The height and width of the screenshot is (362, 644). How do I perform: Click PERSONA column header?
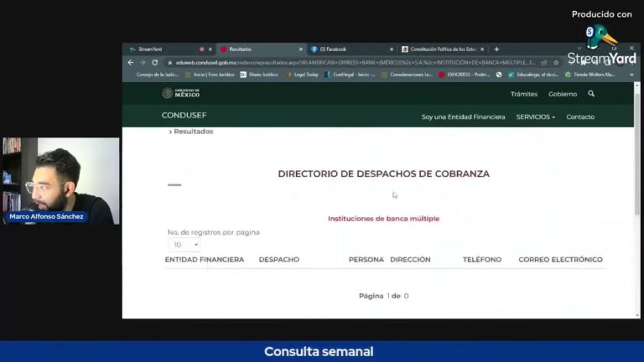(366, 260)
